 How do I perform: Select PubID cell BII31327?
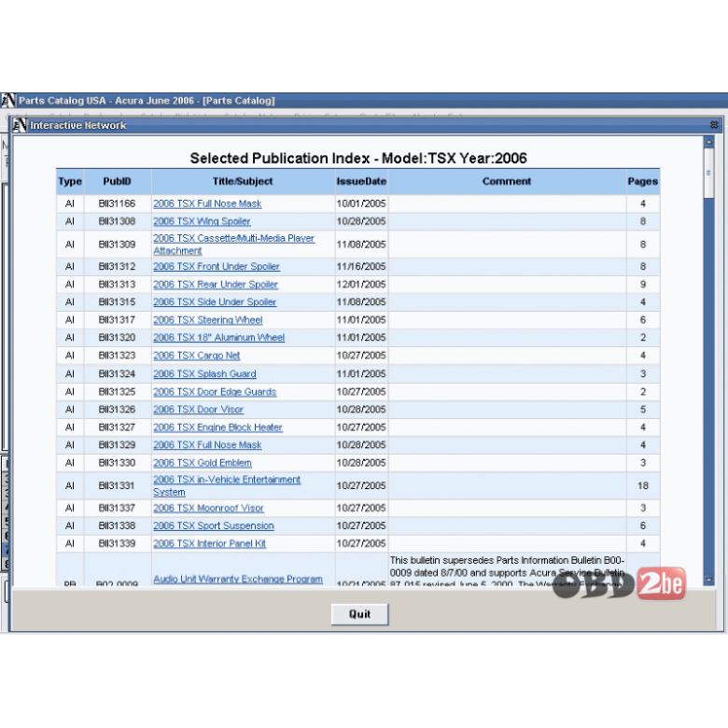[x=117, y=427]
